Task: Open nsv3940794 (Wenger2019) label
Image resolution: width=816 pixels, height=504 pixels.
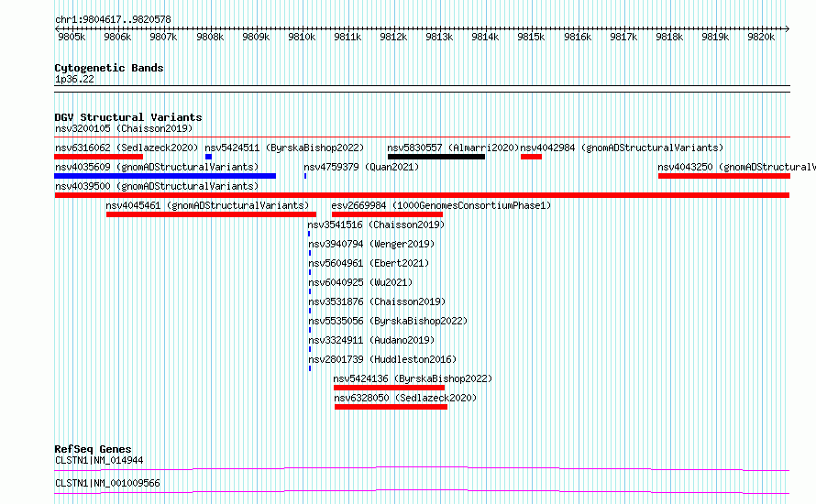Action: 371,244
